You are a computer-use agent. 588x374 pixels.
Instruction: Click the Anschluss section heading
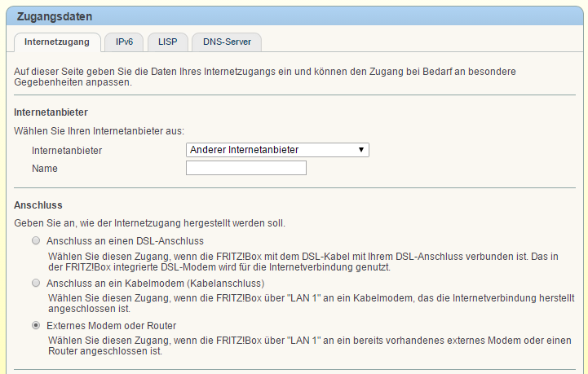click(x=38, y=205)
